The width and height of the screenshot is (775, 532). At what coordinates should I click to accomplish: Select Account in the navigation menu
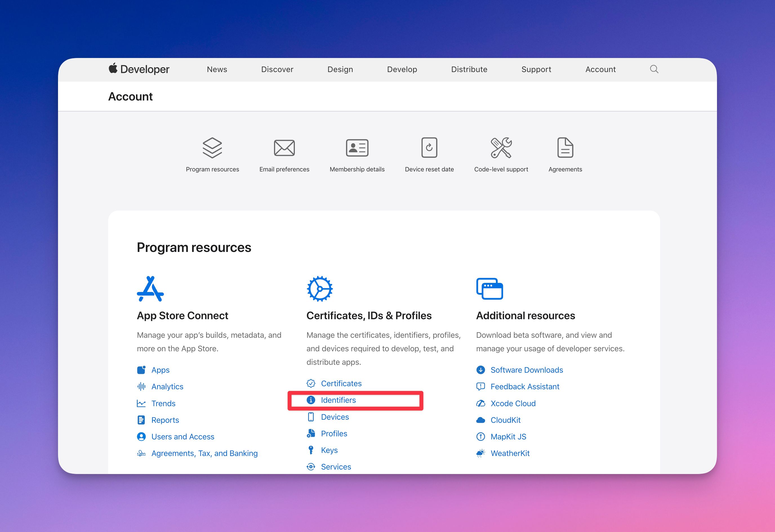(600, 69)
